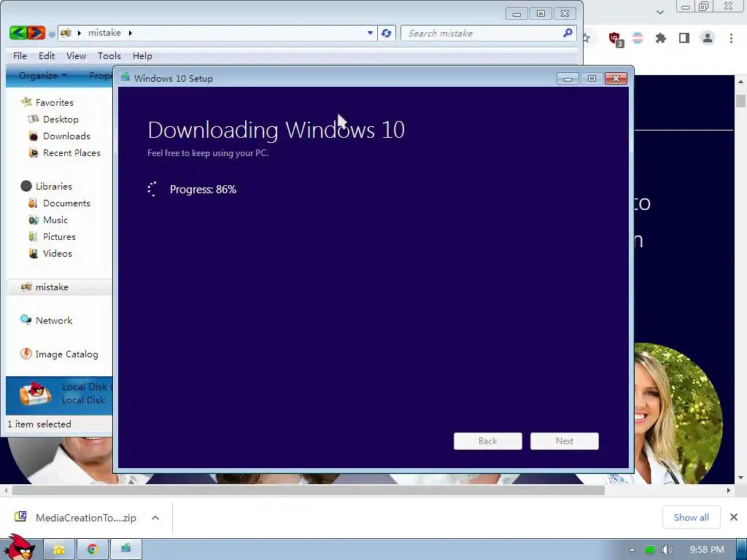This screenshot has width=747, height=560.
Task: Close the Chrome downloads bar
Action: click(734, 517)
